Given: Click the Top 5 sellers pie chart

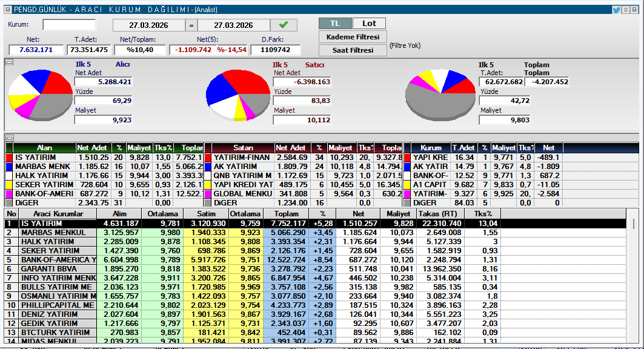Looking at the screenshot, I should point(237,95).
